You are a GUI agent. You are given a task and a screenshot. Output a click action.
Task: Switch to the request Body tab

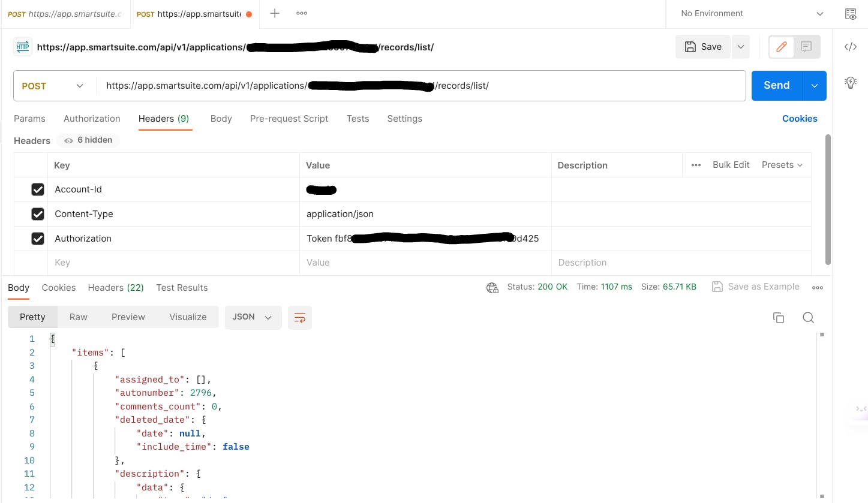pos(221,119)
